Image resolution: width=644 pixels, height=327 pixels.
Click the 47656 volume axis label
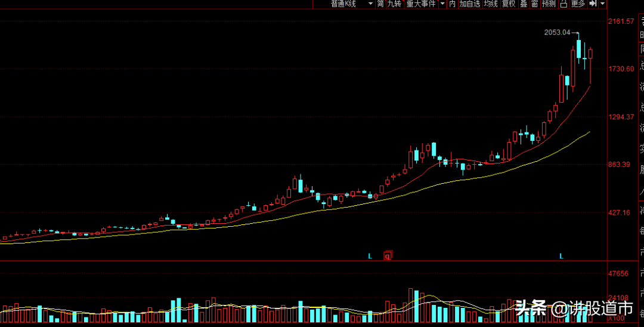pyautogui.click(x=618, y=273)
